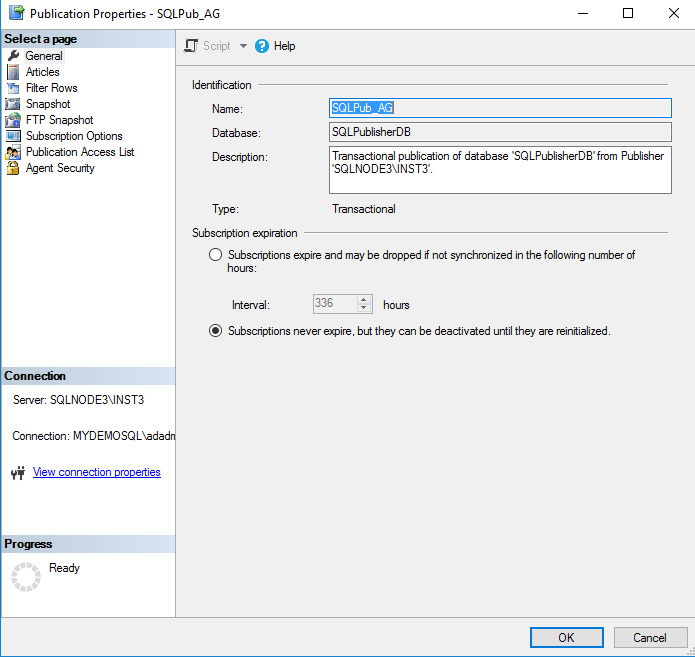Open the Script dropdown arrow

point(243,46)
